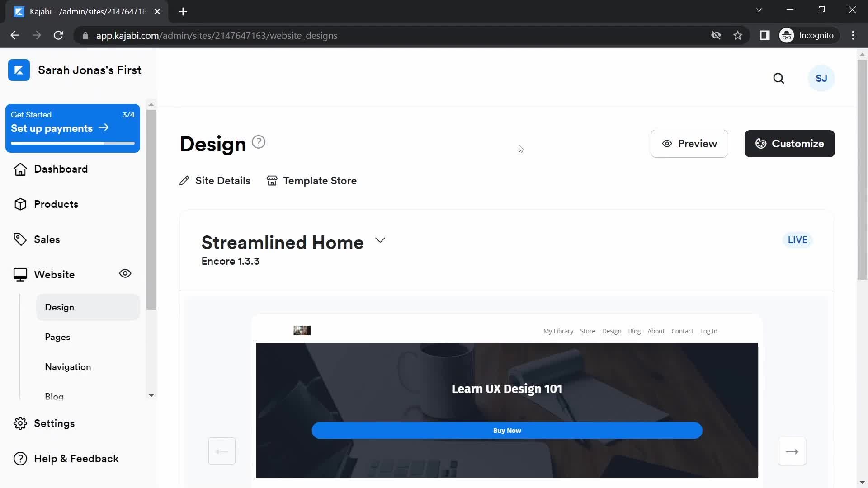Click the Preview button

[x=689, y=144]
